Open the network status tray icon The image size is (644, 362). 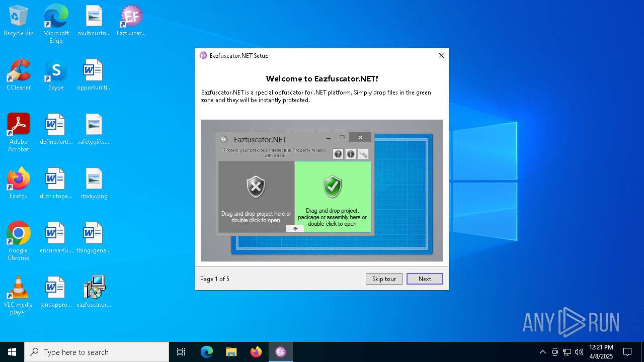pyautogui.click(x=567, y=352)
